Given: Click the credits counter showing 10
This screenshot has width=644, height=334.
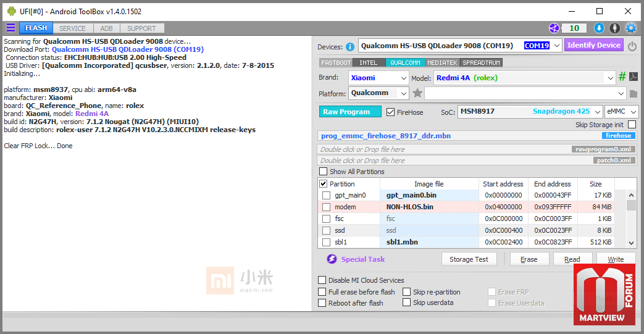Looking at the screenshot, I should click(574, 28).
